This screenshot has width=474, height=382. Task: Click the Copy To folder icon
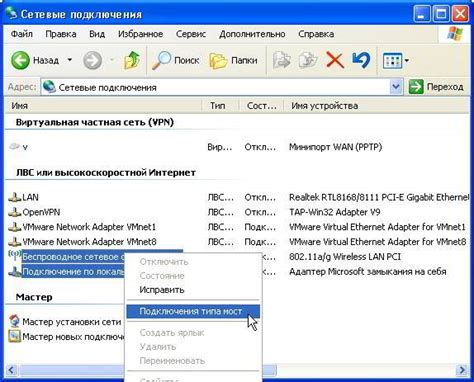(x=308, y=60)
